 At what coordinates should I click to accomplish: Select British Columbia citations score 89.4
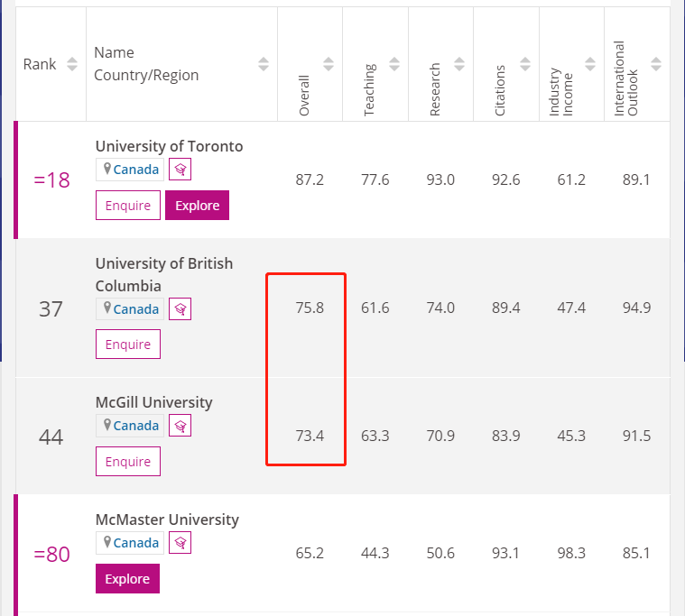pyautogui.click(x=506, y=308)
